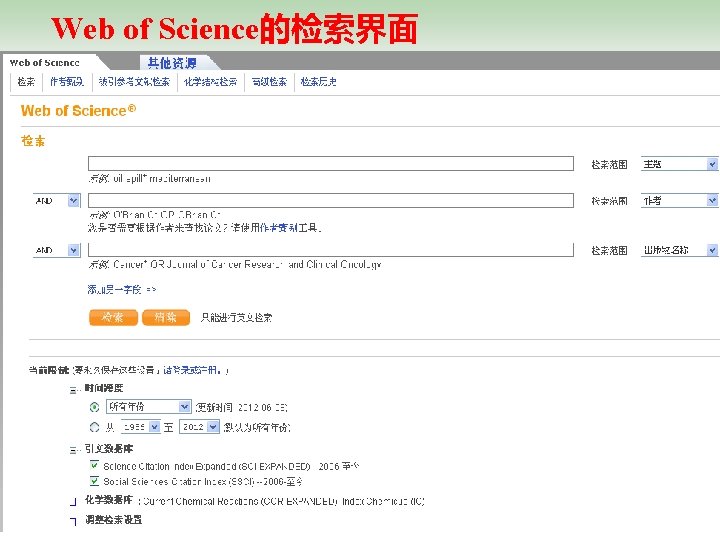Click 添加另一字段 link
Screen dimensions: 720x540
coord(122,290)
